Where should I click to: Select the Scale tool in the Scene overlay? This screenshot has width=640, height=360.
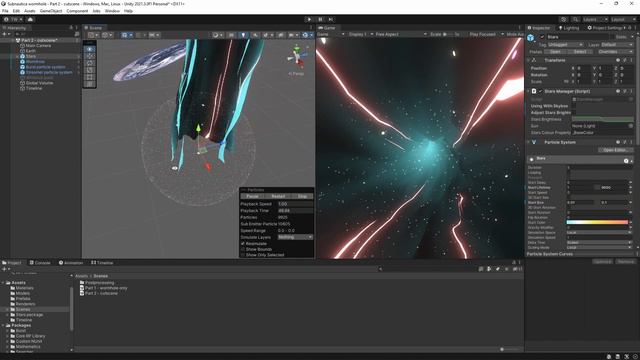point(90,70)
